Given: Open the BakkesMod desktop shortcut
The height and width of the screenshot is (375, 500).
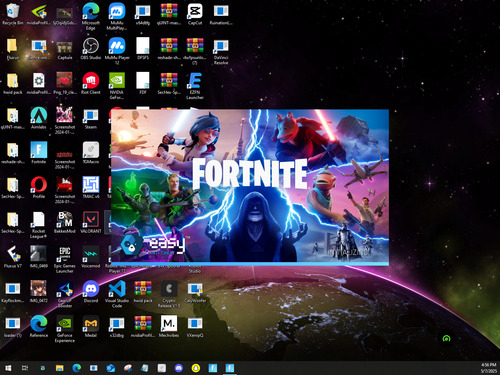Looking at the screenshot, I should click(x=65, y=222).
